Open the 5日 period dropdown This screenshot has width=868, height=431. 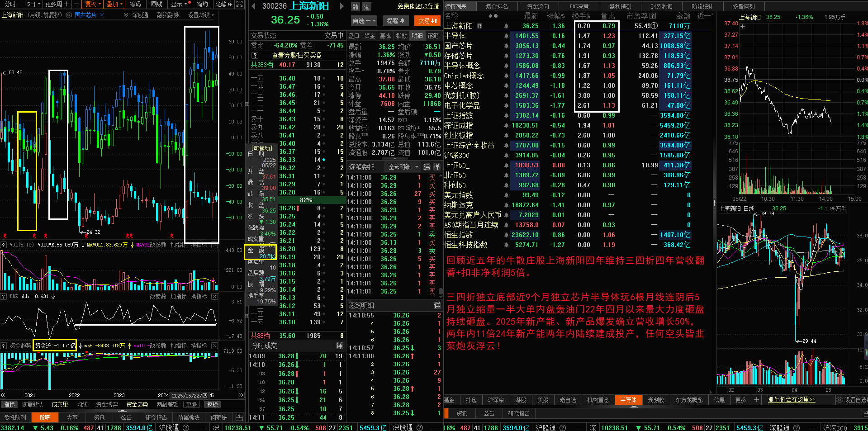(x=33, y=4)
